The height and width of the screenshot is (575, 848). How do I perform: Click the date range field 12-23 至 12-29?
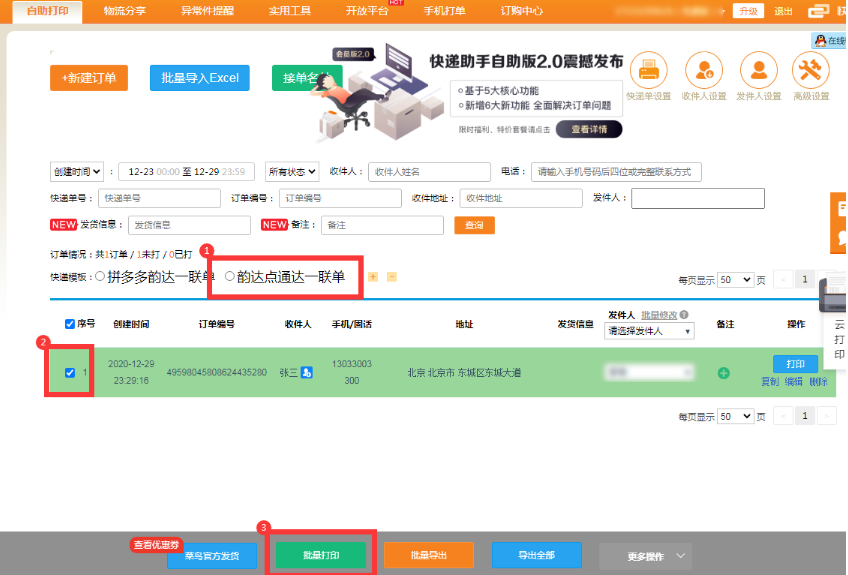point(187,171)
